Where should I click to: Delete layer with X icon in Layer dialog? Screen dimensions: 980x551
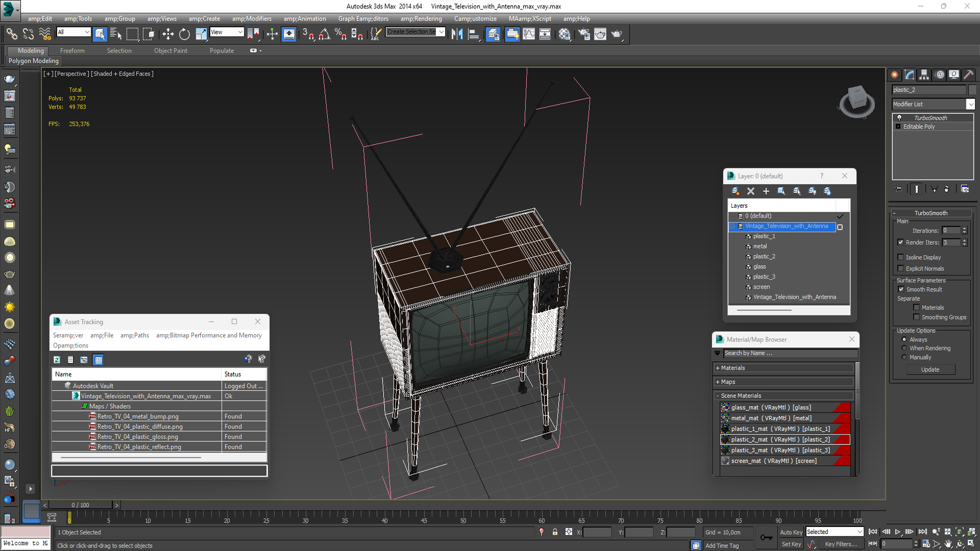[x=751, y=191]
